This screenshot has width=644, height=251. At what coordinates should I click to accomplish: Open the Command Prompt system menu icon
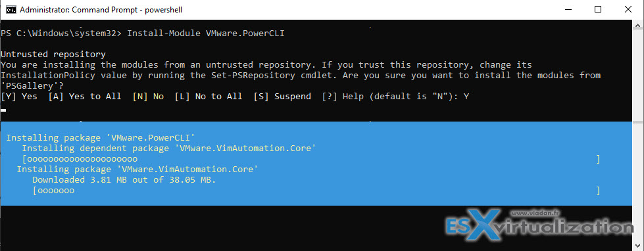point(11,9)
